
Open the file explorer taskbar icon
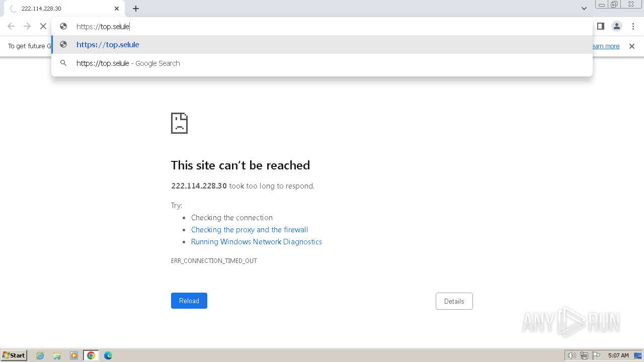pos(57,355)
